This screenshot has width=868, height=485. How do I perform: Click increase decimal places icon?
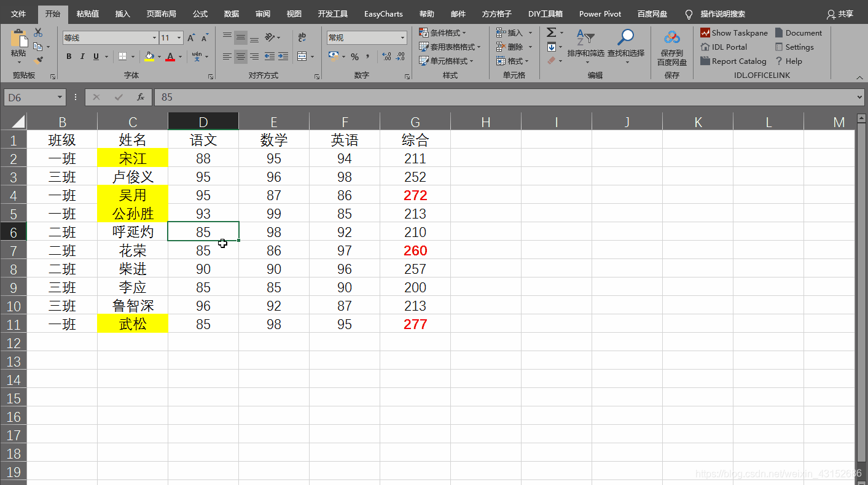point(386,56)
